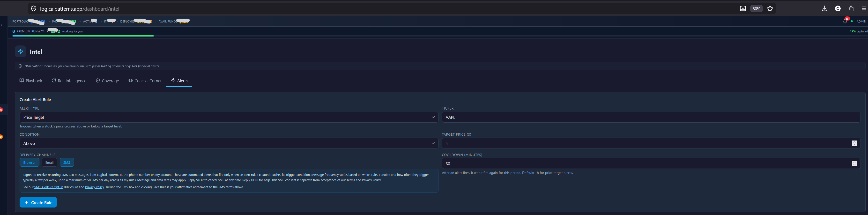Open the browser downloads panel
Viewport: 868px width, 215px height.
(x=824, y=9)
